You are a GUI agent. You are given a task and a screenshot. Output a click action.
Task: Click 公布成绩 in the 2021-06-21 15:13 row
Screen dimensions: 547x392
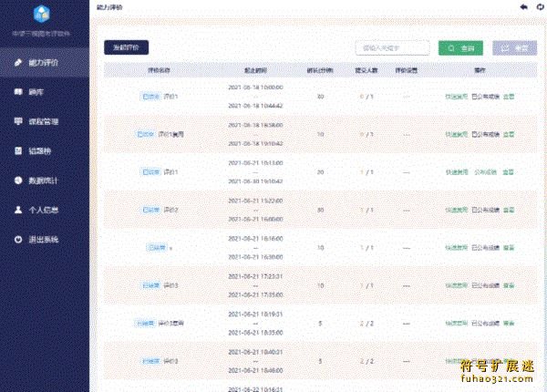click(x=485, y=172)
